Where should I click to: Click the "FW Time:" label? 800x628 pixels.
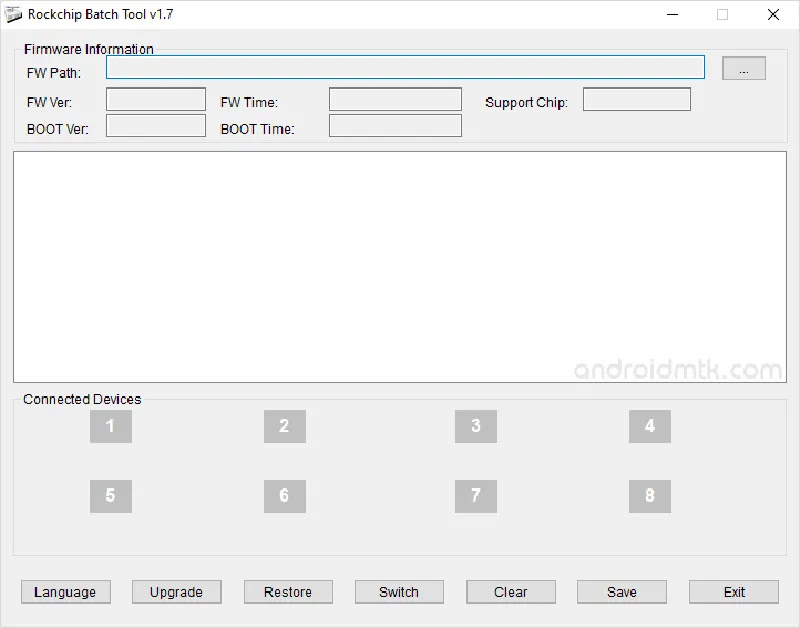(249, 103)
